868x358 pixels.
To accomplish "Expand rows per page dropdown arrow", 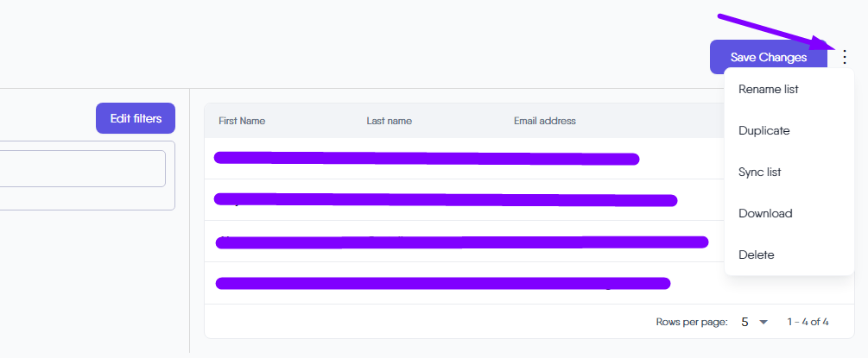I will click(x=763, y=322).
